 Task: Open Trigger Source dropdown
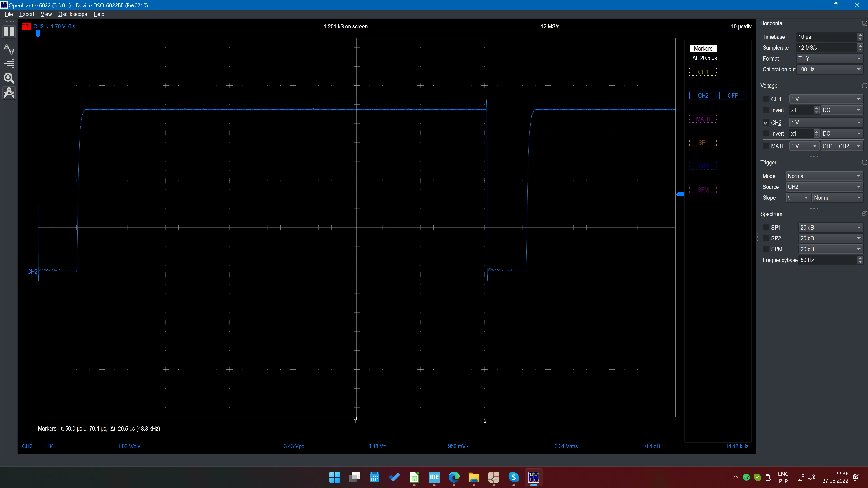(x=824, y=187)
